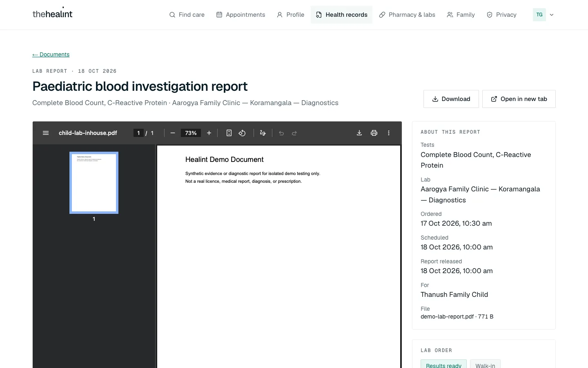Select the Health records tab
Viewport: 588px width, 368px height.
342,15
